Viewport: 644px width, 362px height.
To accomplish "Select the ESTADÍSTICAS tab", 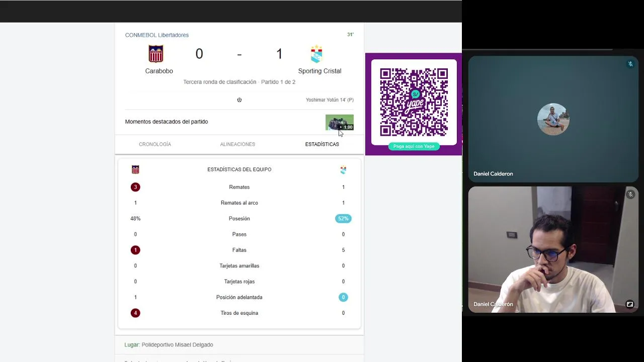I will [322, 144].
